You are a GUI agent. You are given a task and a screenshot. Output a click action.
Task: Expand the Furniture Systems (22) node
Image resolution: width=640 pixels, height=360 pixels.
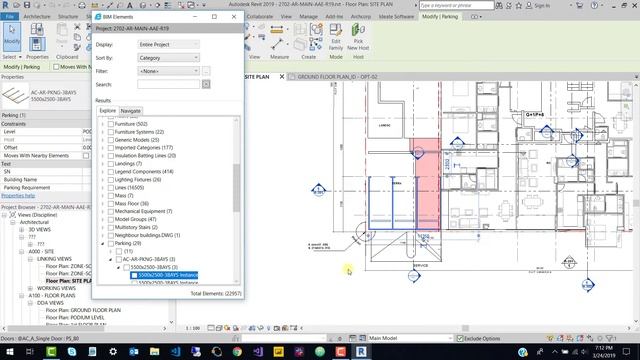click(102, 132)
